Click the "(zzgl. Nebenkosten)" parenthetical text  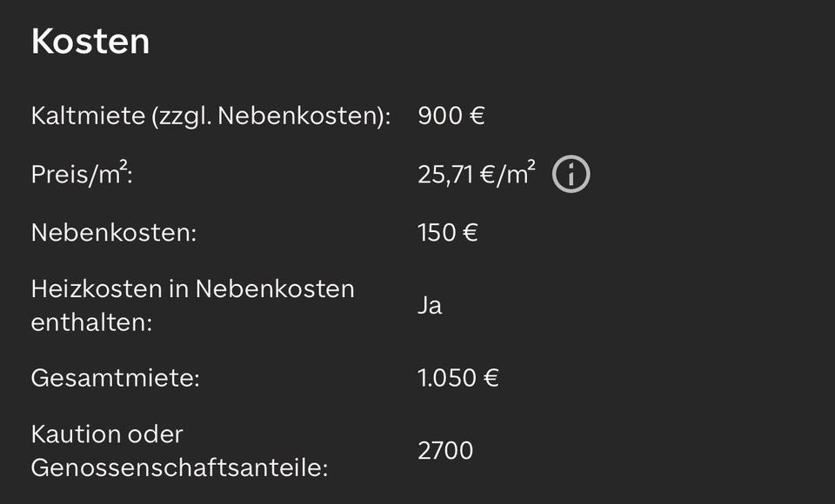271,116
